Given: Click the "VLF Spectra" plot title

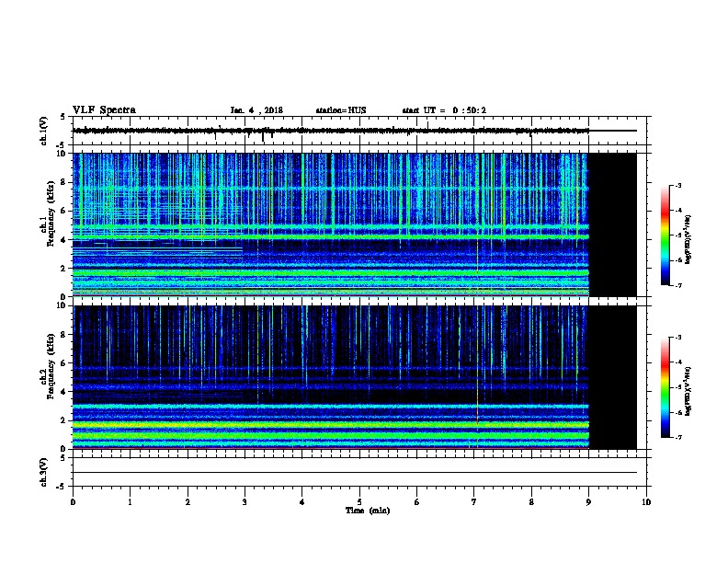Looking at the screenshot, I should point(104,110).
